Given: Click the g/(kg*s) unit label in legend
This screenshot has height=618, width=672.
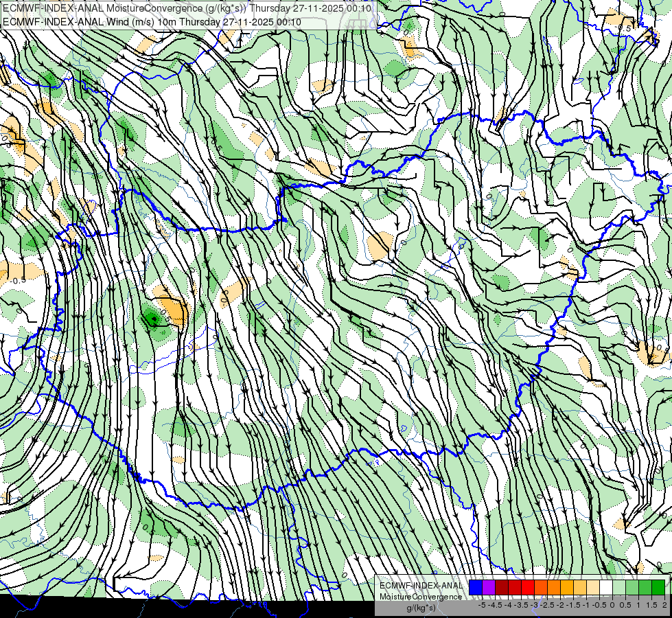Looking at the screenshot, I should tap(421, 608).
